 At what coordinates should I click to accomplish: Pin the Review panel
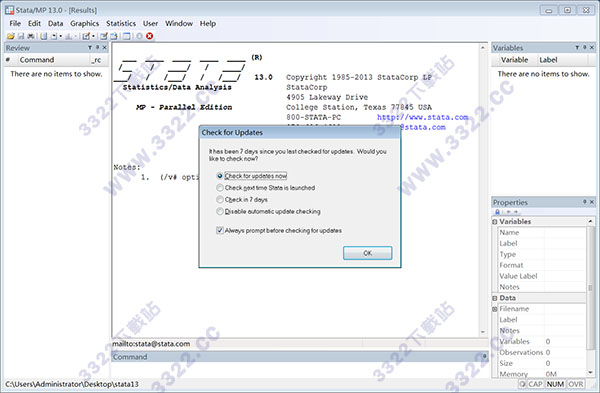click(97, 47)
